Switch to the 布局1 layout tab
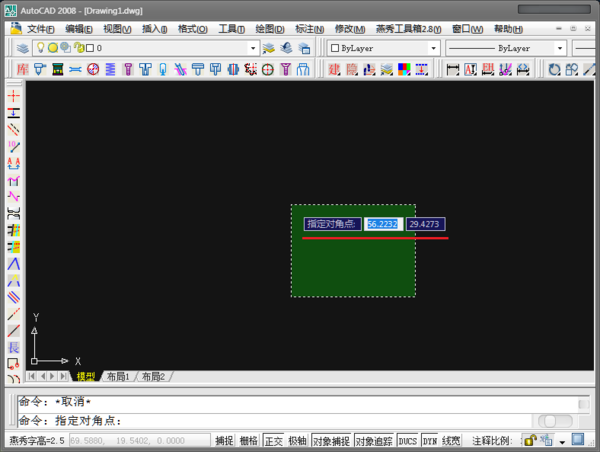The image size is (600, 452). 117,377
